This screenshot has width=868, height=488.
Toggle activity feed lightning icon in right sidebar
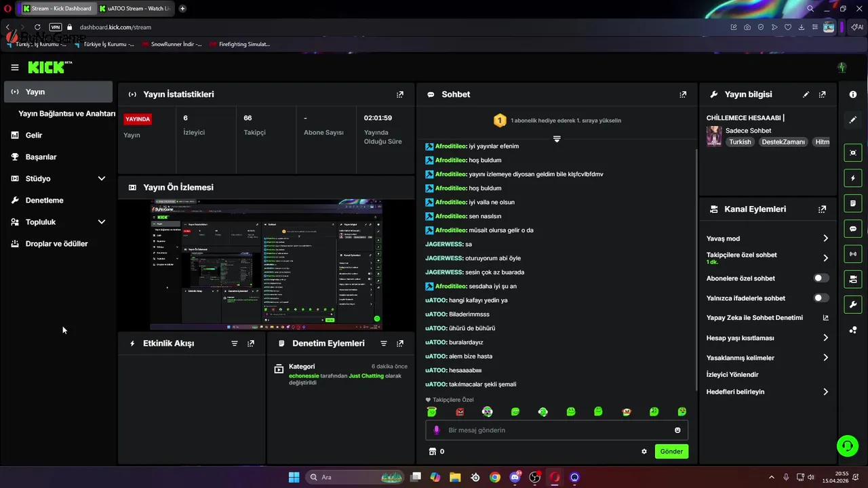(x=853, y=178)
